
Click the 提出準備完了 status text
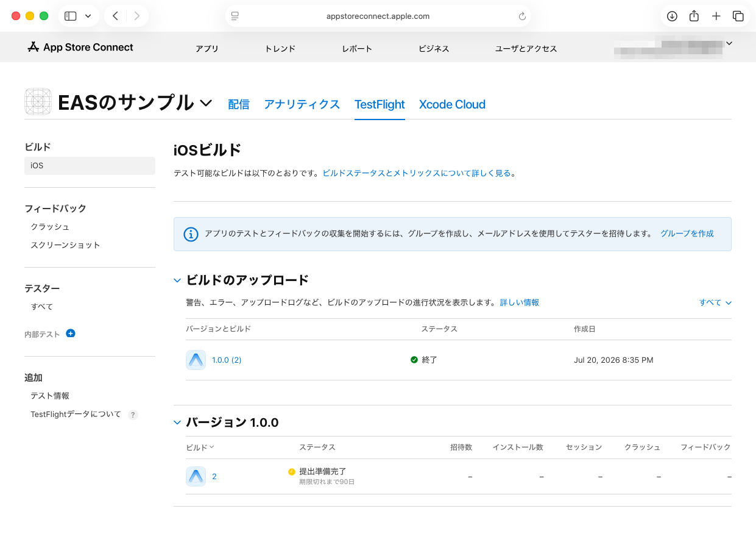(323, 471)
